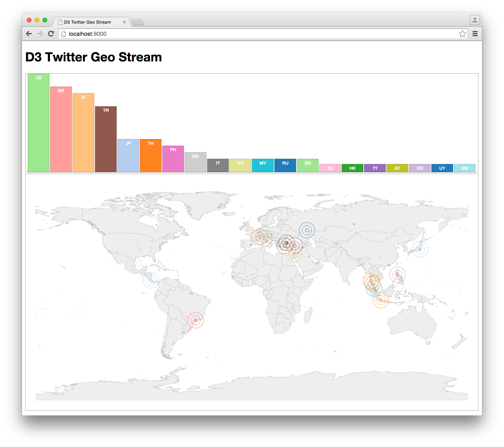
Task: Select the pale cyan KW bar
Action: pos(465,168)
